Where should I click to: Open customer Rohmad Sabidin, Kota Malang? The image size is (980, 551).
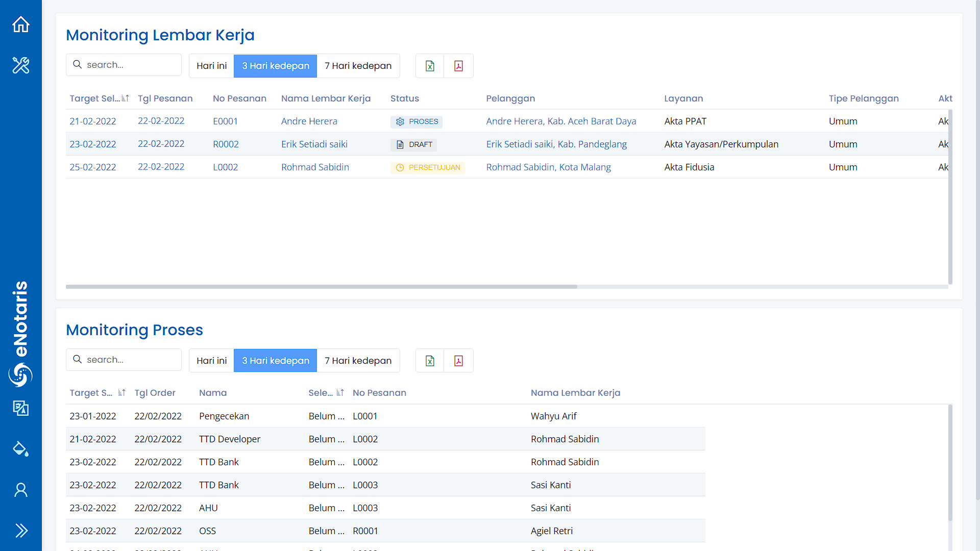548,167
